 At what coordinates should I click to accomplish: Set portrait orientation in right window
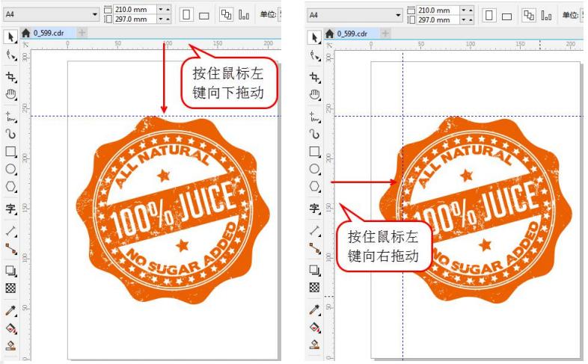tap(489, 16)
